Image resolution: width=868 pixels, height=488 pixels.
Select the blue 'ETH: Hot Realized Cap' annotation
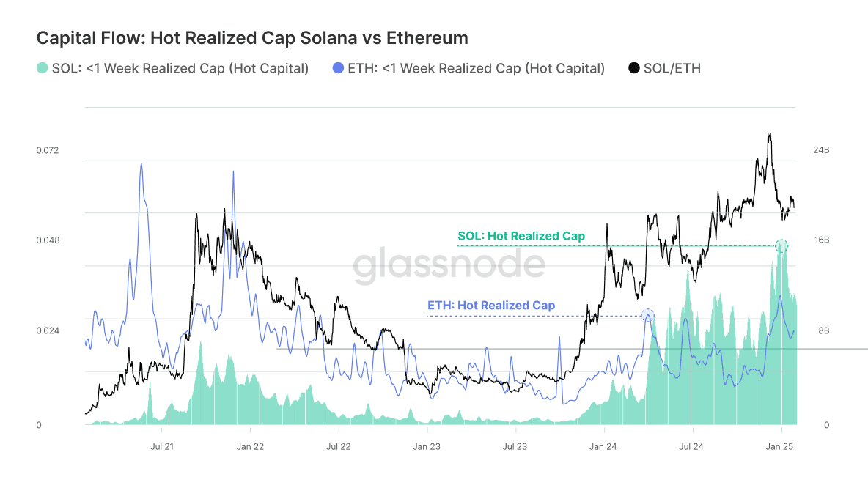491,306
